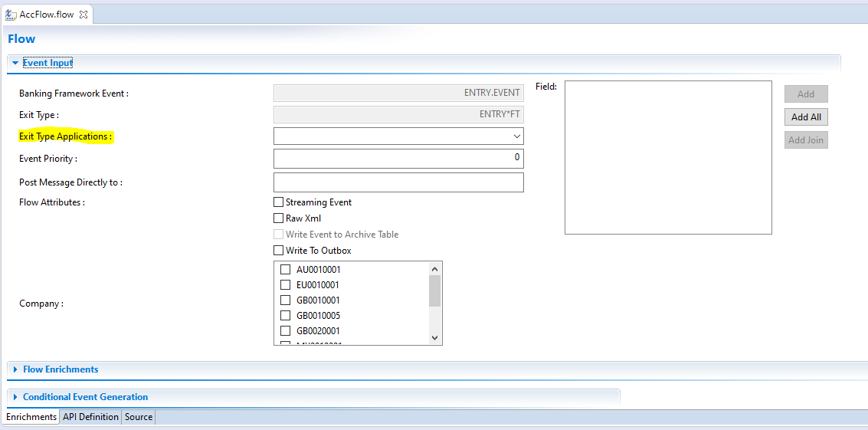Select company AU0010001 checkbox
This screenshot has width=868, height=430.
pyautogui.click(x=286, y=270)
